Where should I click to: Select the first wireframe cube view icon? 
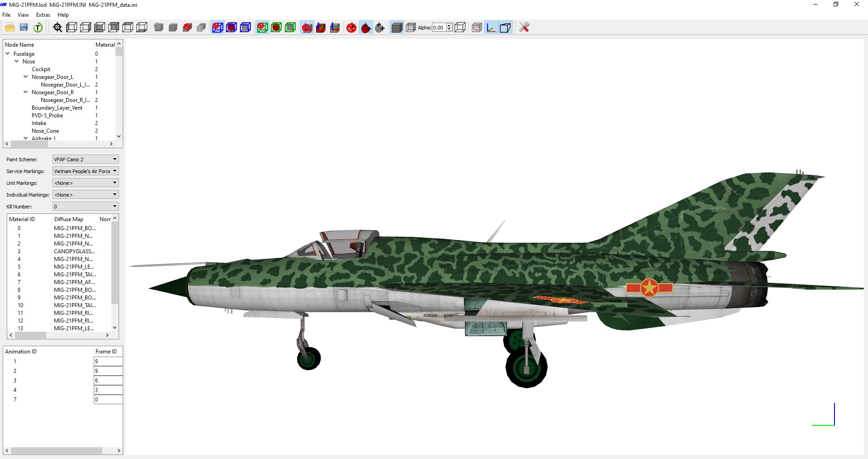click(x=72, y=28)
